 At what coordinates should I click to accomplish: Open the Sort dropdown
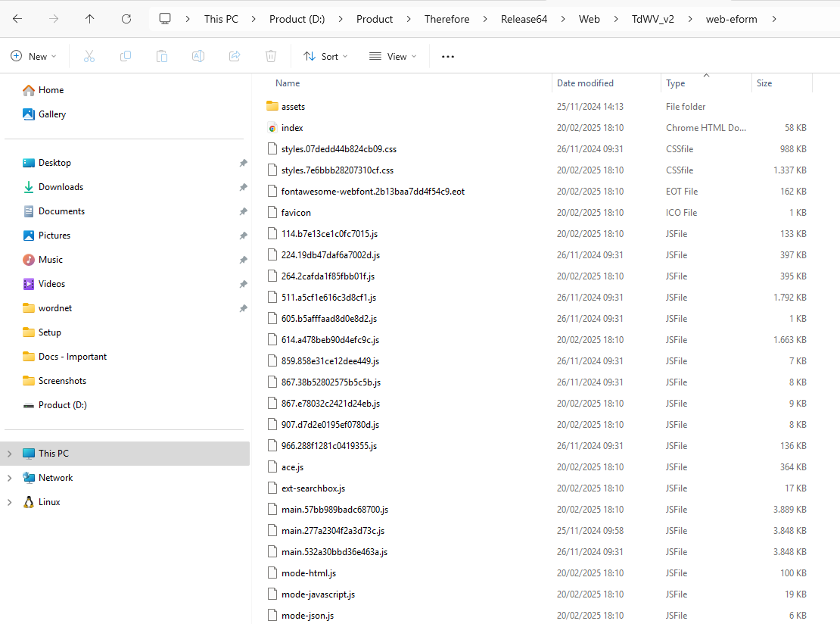(x=325, y=56)
